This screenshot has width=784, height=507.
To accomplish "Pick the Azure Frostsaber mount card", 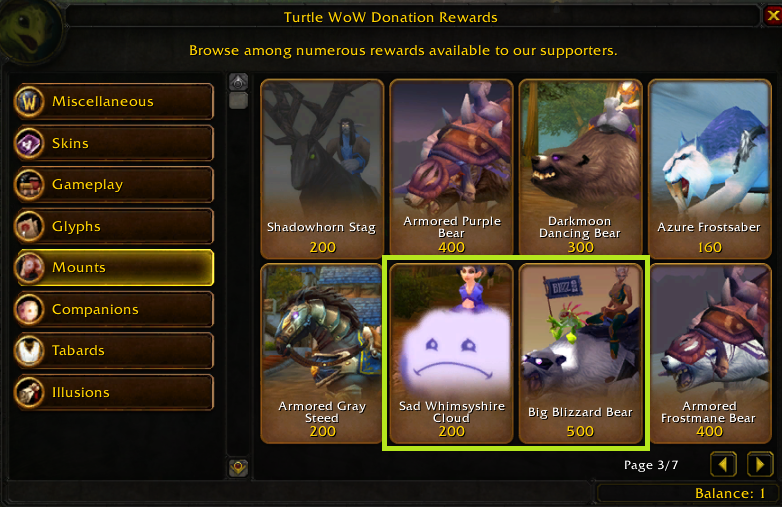I will click(710, 168).
